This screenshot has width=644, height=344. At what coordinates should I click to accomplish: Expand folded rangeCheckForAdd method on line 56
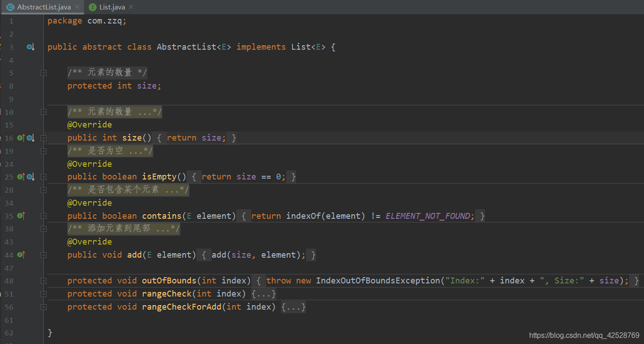coord(43,307)
